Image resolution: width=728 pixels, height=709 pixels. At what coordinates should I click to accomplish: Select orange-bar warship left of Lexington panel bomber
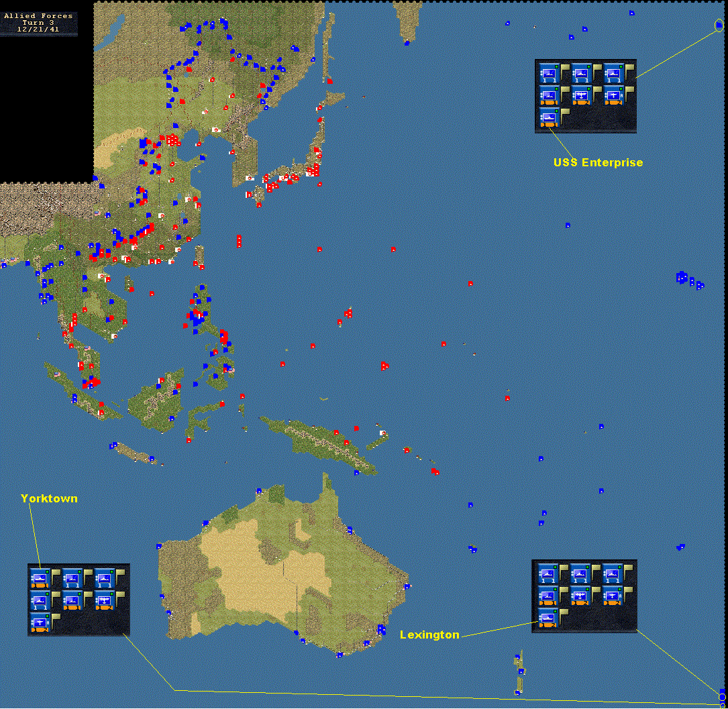click(548, 597)
